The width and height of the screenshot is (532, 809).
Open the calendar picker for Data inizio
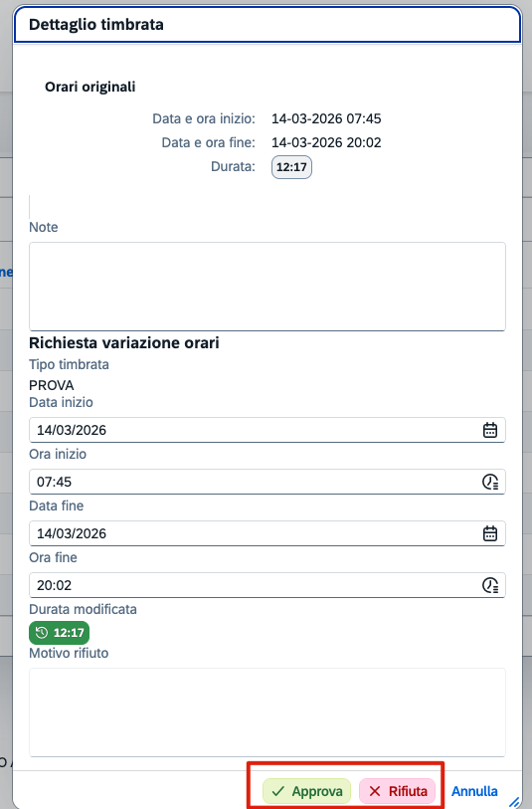click(x=489, y=430)
